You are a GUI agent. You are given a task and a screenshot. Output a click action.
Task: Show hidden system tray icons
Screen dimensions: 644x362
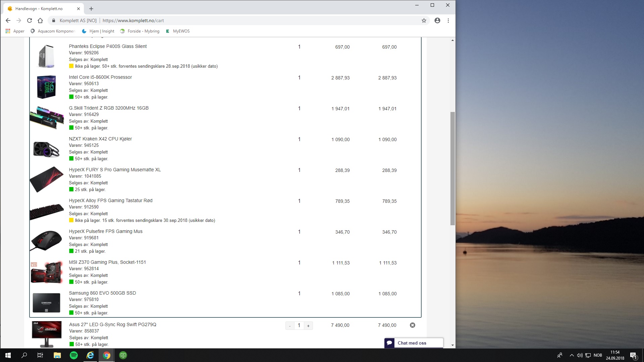tap(572, 355)
